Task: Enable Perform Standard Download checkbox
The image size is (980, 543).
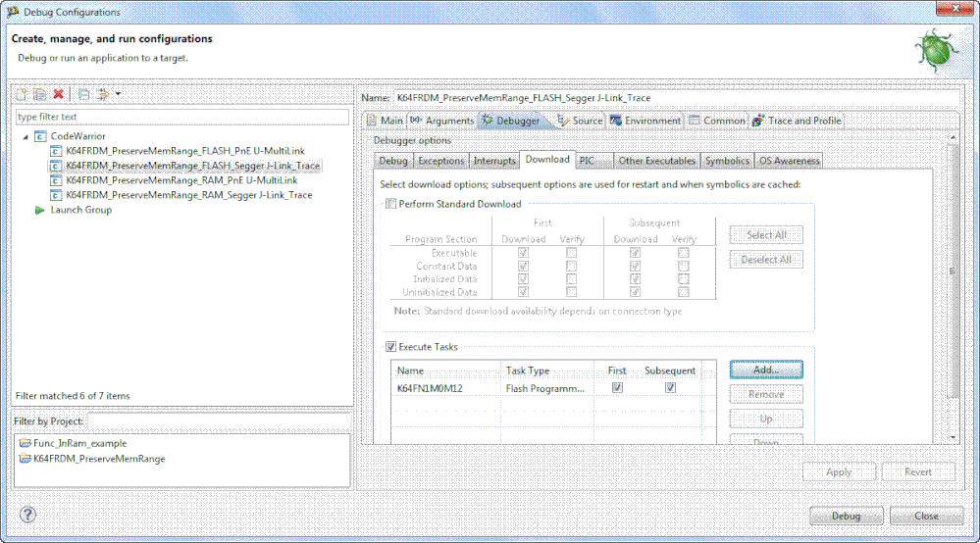Action: tap(390, 204)
